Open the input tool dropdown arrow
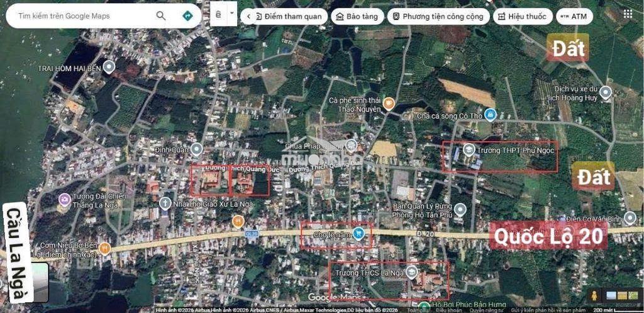The height and width of the screenshot is (313, 644). [232, 13]
